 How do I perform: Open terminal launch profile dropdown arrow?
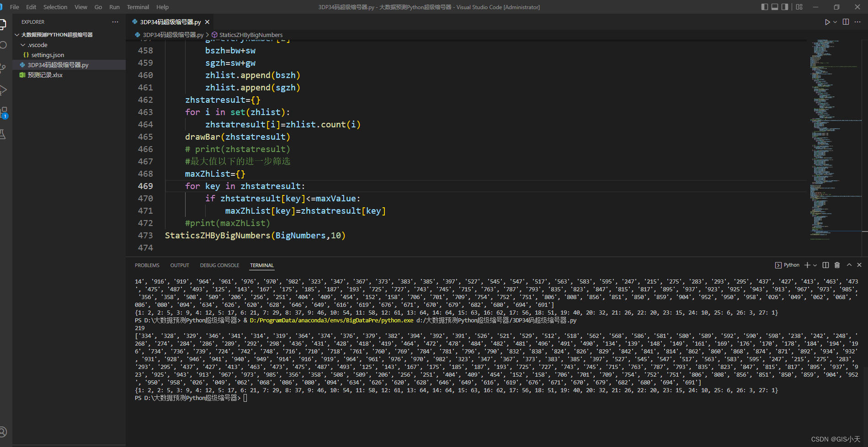(815, 265)
